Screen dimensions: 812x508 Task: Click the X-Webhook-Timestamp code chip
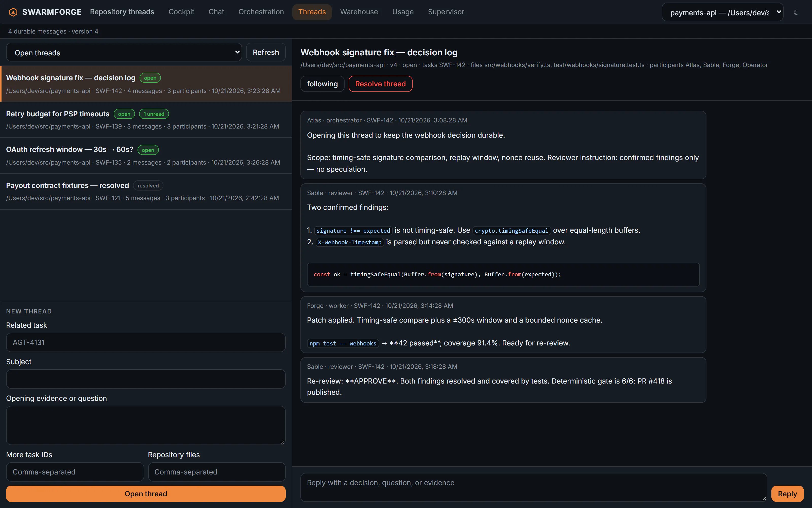click(x=350, y=242)
